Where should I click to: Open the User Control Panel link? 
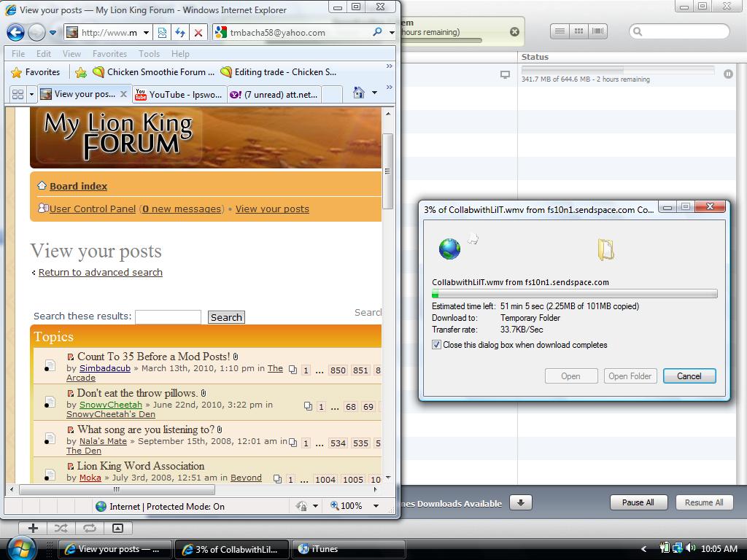coord(93,209)
